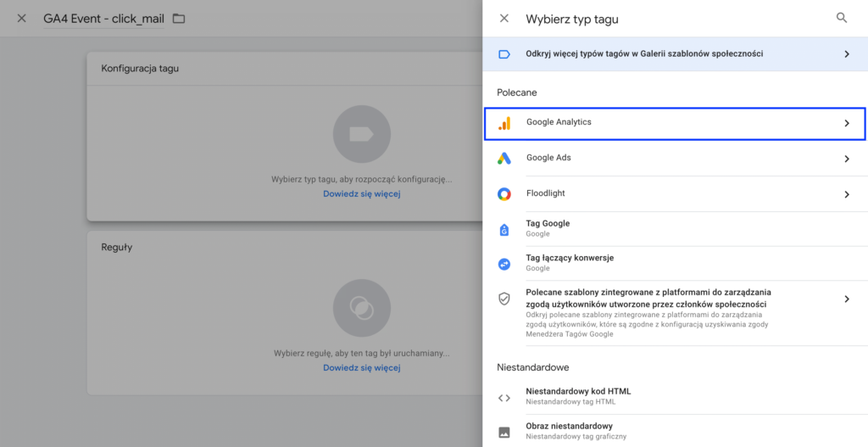Click the custom HTML code brackets icon
The width and height of the screenshot is (868, 447).
pos(504,398)
